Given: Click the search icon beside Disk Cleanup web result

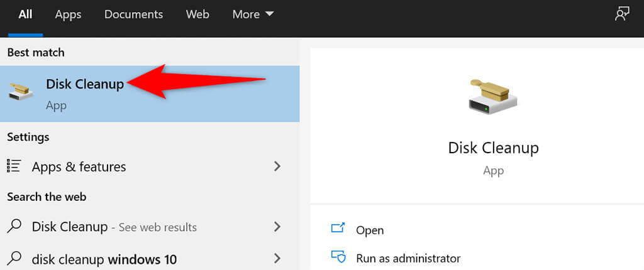Looking at the screenshot, I should 15,227.
